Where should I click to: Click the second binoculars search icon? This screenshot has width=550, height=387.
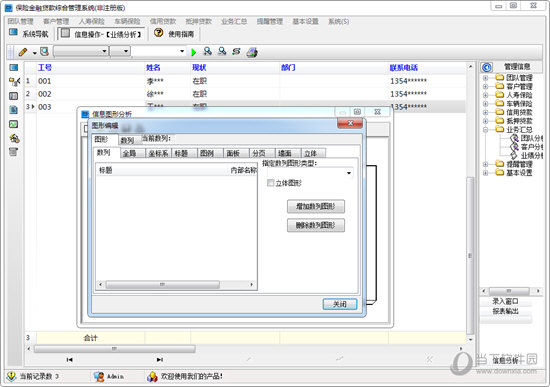click(222, 52)
